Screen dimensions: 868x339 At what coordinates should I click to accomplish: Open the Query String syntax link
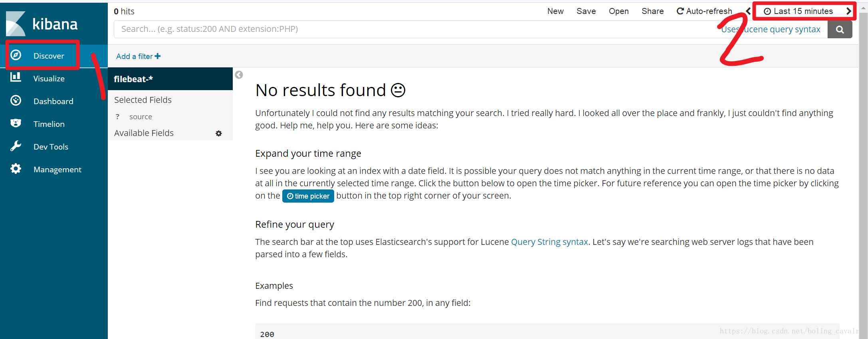point(549,242)
